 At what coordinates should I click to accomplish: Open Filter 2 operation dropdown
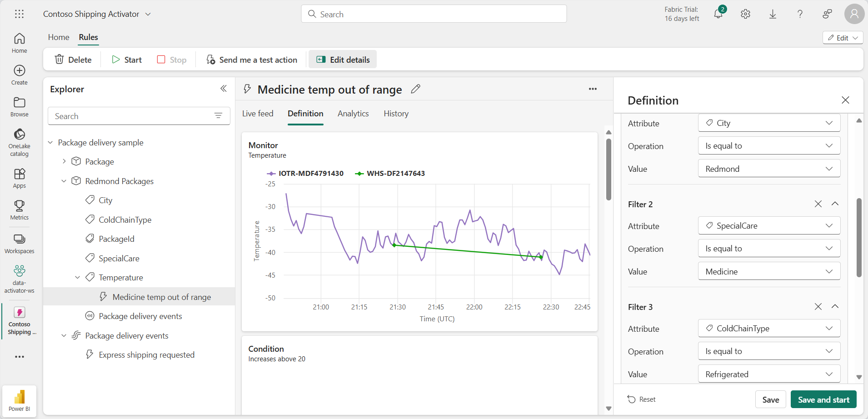[x=769, y=248]
